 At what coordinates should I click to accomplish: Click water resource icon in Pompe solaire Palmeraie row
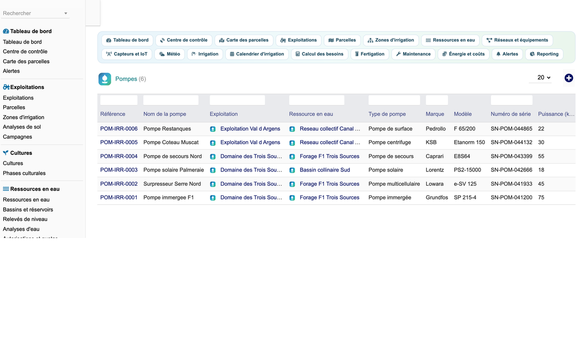coord(292,170)
